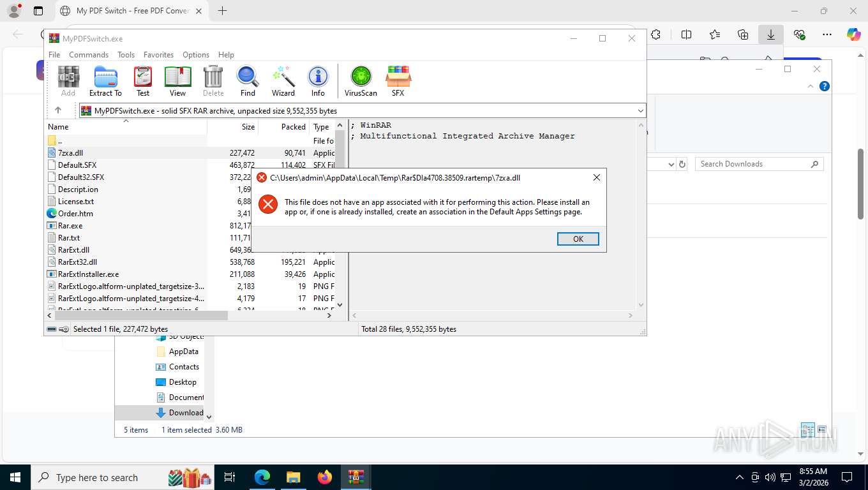
Task: Open the Find magnifier tool
Action: (x=248, y=81)
